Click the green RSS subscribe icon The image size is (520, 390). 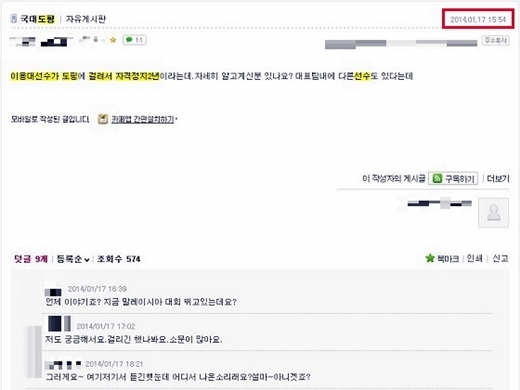point(437,179)
